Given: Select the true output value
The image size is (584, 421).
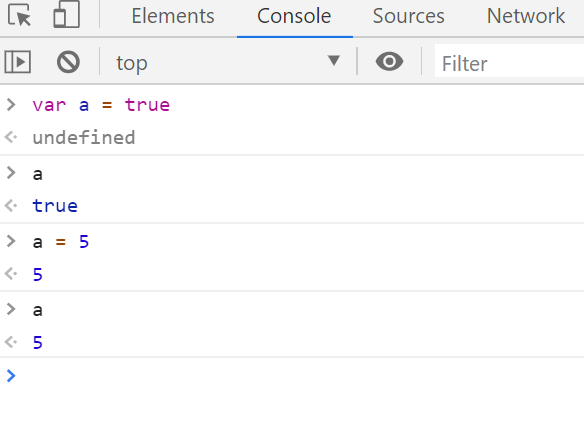Looking at the screenshot, I should [55, 206].
